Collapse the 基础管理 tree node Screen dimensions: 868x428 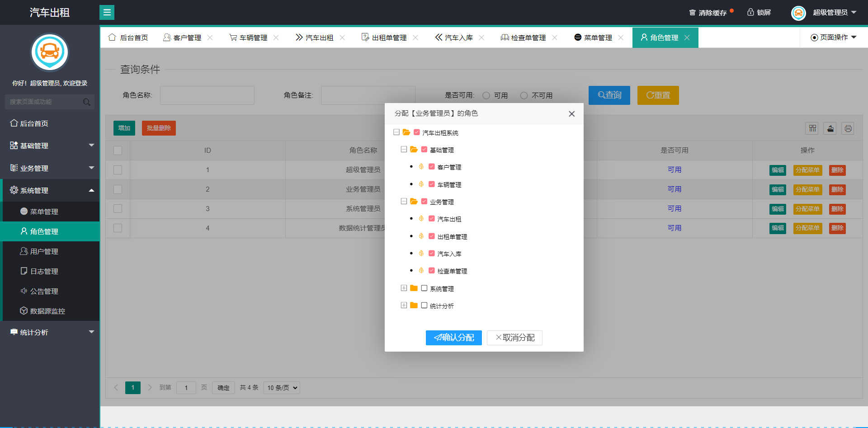click(x=404, y=149)
